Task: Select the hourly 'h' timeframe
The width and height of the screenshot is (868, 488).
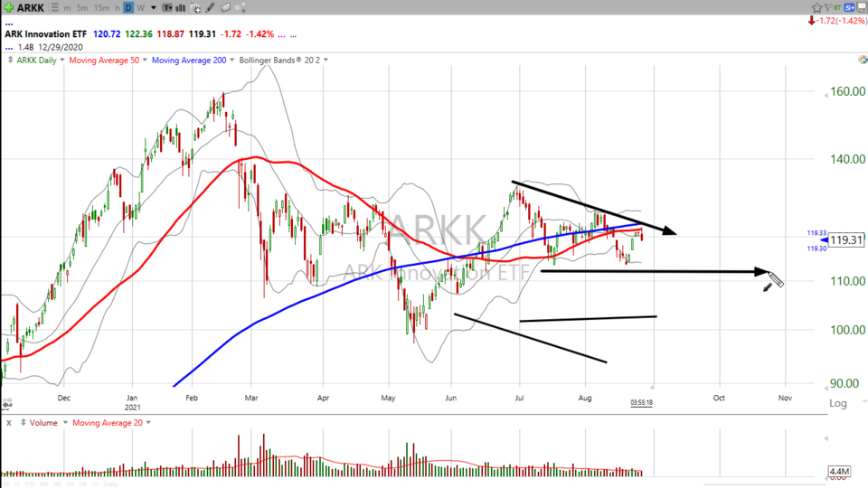Action: click(118, 8)
